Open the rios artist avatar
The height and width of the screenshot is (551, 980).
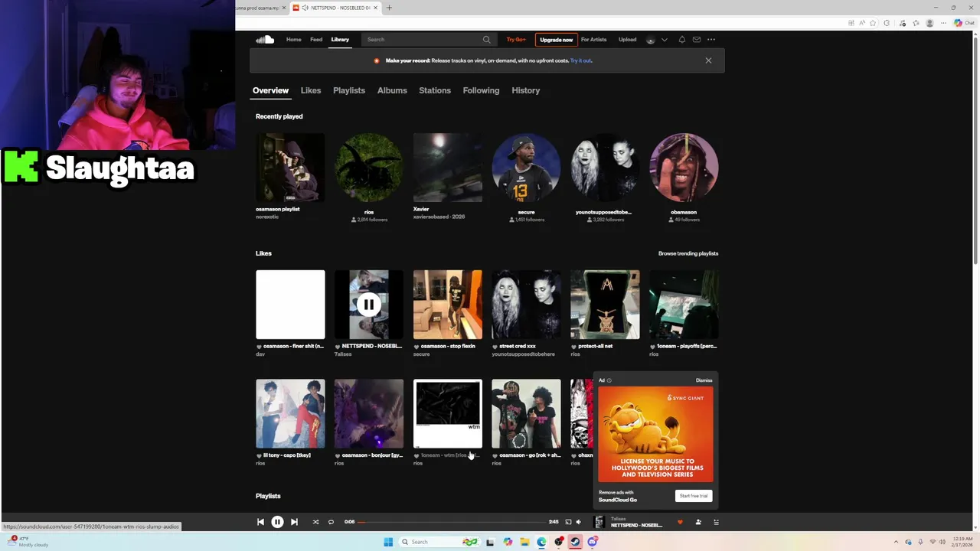click(369, 168)
